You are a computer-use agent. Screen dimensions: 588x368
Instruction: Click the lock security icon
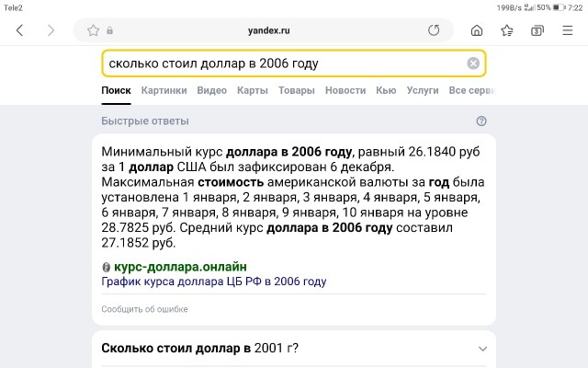click(x=109, y=30)
